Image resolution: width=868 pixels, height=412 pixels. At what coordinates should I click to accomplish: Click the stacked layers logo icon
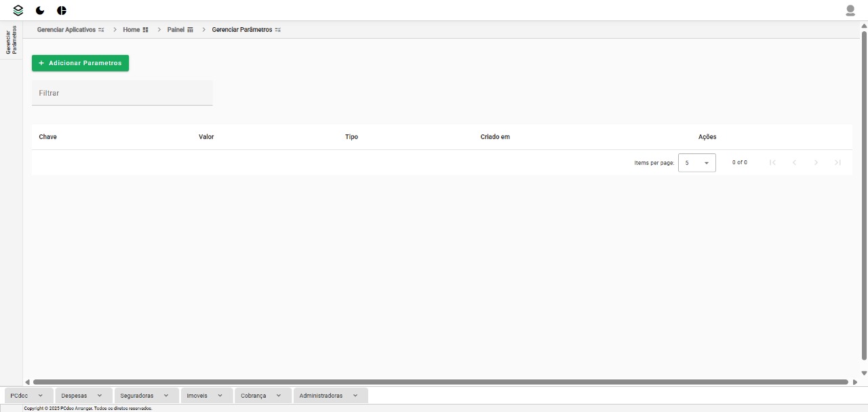coord(18,10)
